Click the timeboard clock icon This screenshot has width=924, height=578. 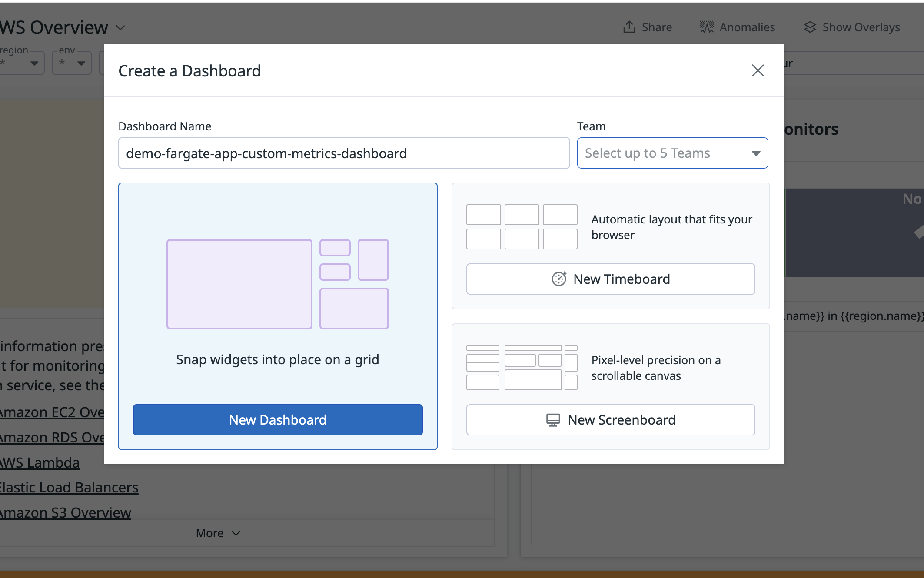tap(559, 279)
